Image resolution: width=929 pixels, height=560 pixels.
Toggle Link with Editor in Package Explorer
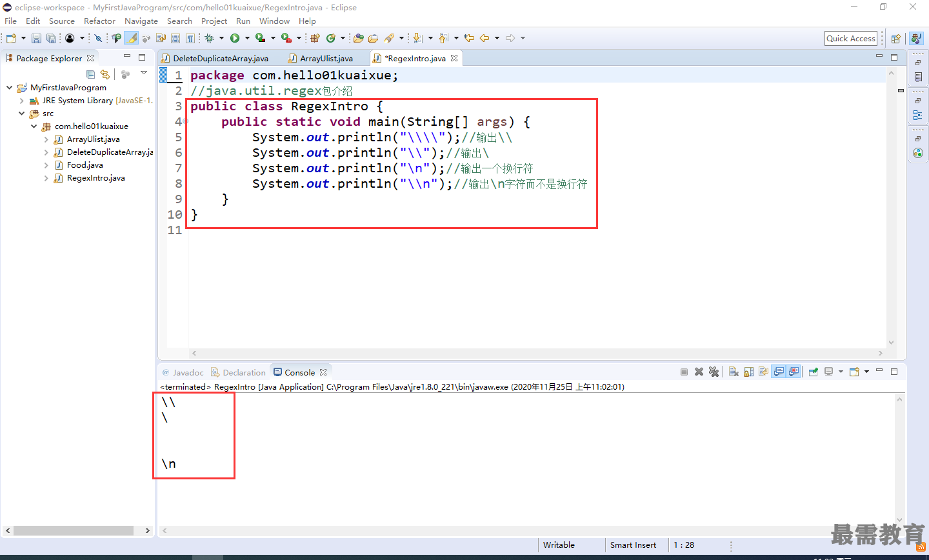pyautogui.click(x=105, y=74)
